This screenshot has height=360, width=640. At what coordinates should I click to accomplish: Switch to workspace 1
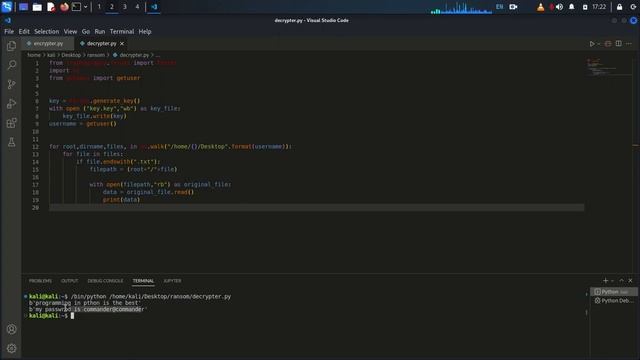click(99, 7)
